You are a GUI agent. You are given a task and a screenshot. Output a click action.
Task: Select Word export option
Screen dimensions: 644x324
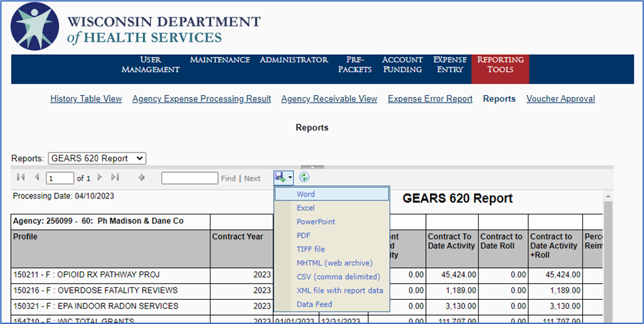[306, 194]
